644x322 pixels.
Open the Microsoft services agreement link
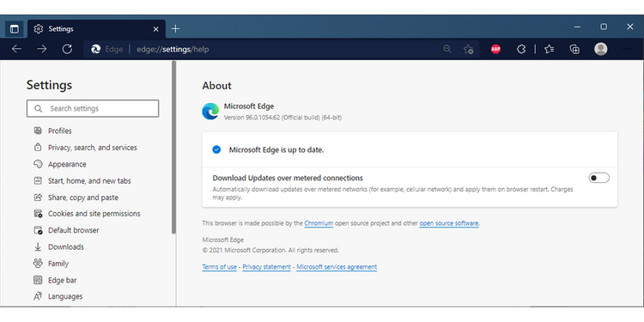coord(337,267)
